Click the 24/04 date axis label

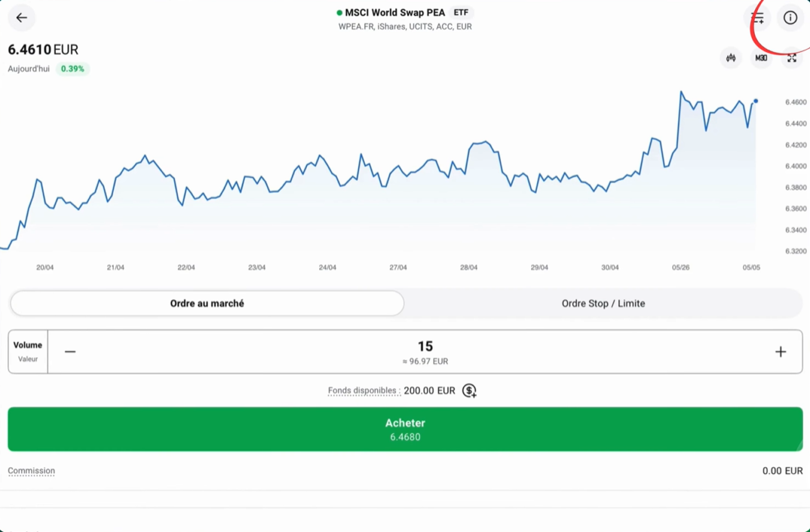pos(327,268)
